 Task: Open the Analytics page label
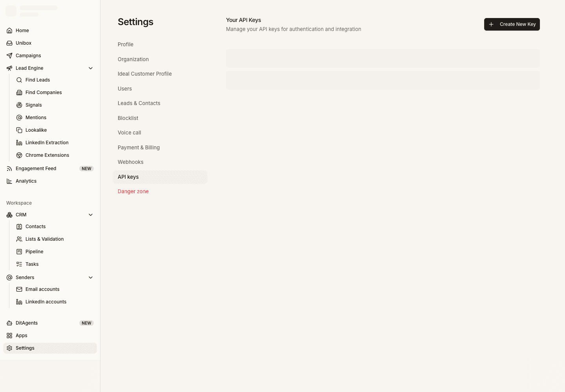(26, 181)
